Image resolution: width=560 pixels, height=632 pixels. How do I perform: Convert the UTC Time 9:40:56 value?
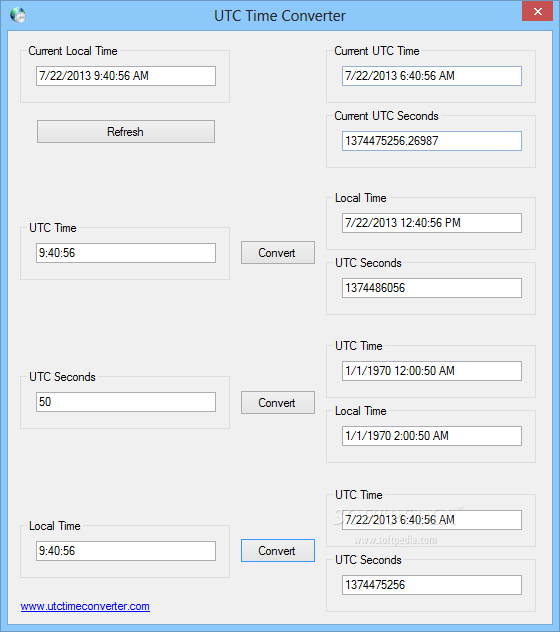(278, 253)
